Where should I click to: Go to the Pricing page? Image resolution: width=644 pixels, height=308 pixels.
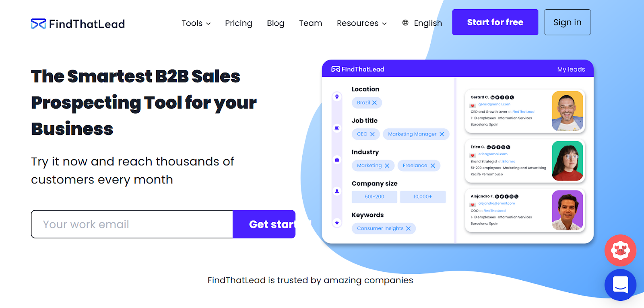[x=239, y=23]
